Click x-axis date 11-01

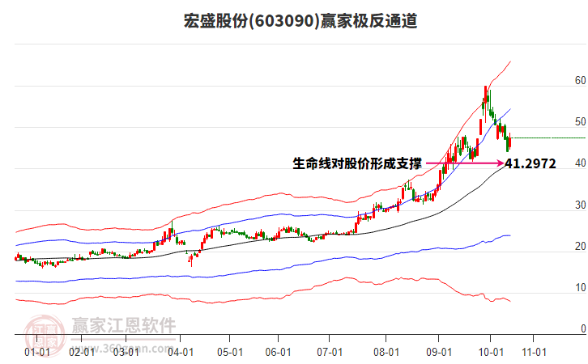point(534,352)
